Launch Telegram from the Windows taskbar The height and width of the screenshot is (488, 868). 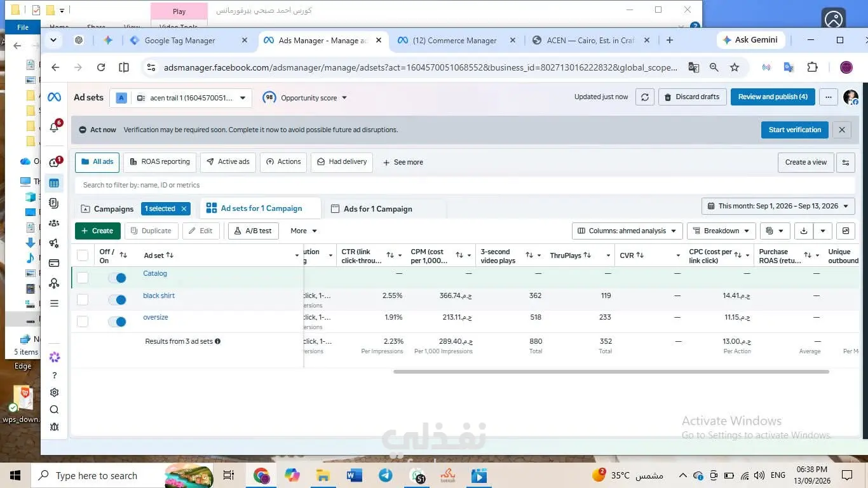(x=385, y=475)
